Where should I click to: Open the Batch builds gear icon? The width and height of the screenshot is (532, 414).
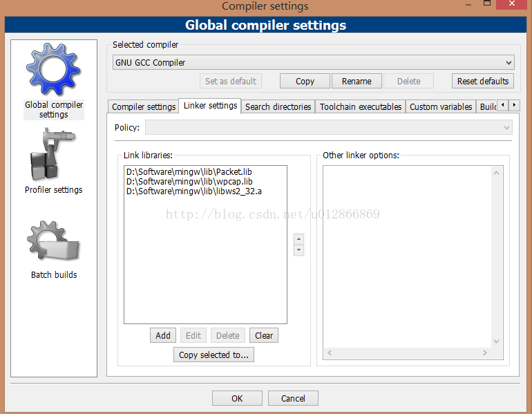coord(53,242)
